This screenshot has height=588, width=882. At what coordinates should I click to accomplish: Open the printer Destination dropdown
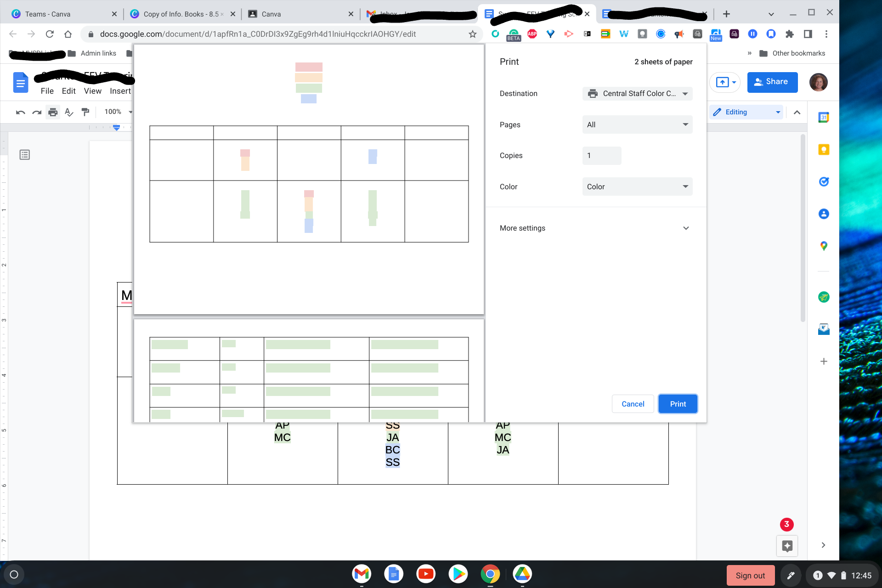point(637,93)
